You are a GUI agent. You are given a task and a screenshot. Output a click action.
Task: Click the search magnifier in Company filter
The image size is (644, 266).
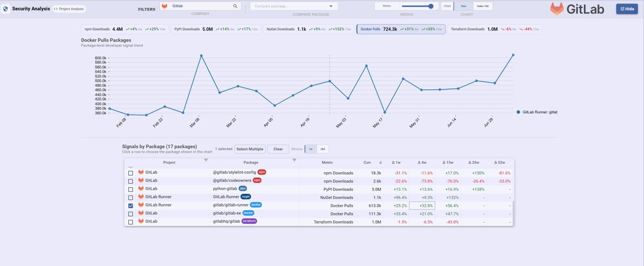(235, 6)
